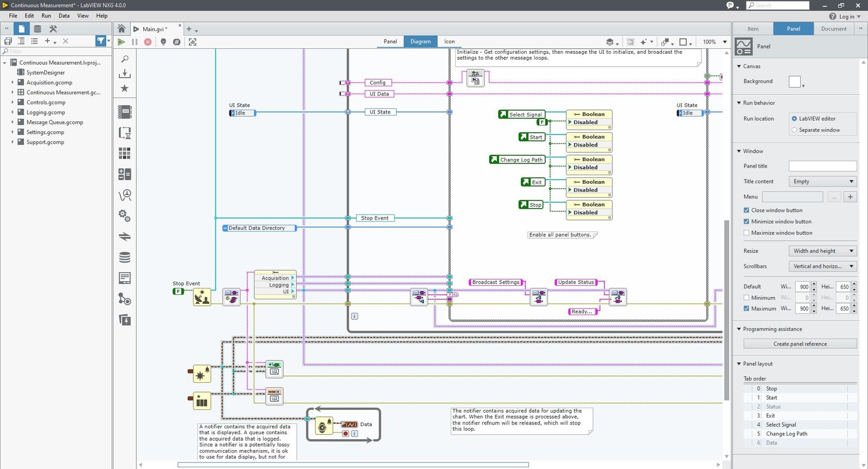868x469 pixels.
Task: Open the Data menu
Action: (64, 16)
